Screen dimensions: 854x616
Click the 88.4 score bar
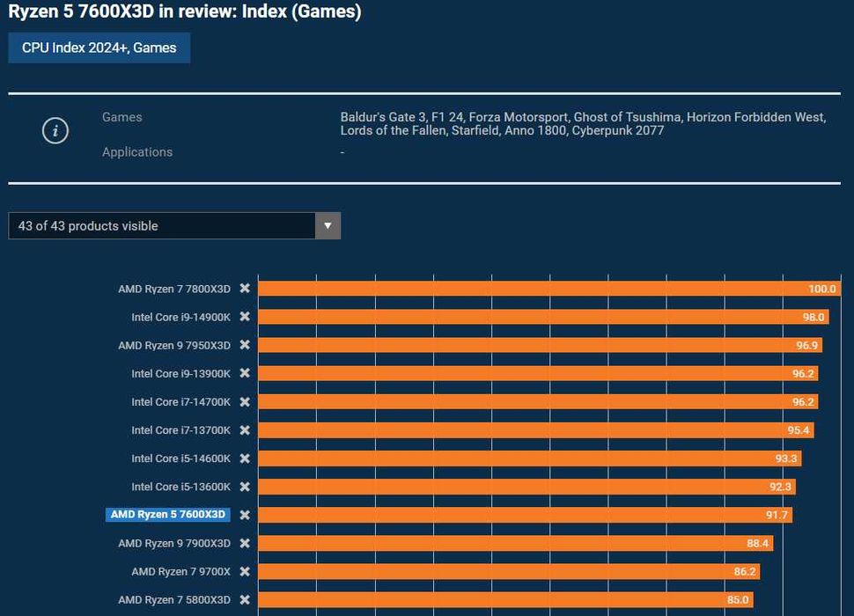point(516,543)
